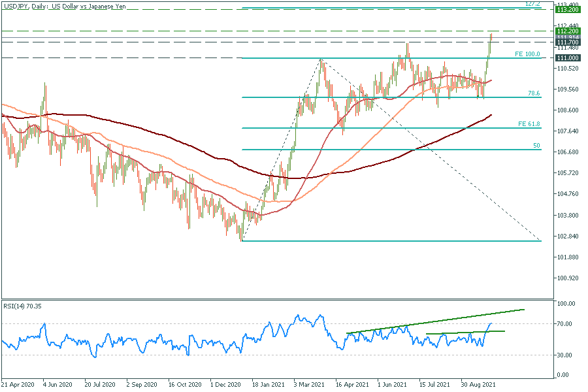This screenshot has height=392, width=588.
Task: Click the 50 Fibonacci level label
Action: coord(536,145)
